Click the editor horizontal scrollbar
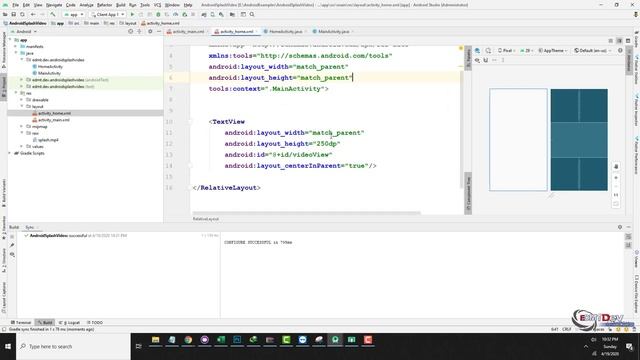Viewport: 640px width, 360px height. [x=306, y=213]
